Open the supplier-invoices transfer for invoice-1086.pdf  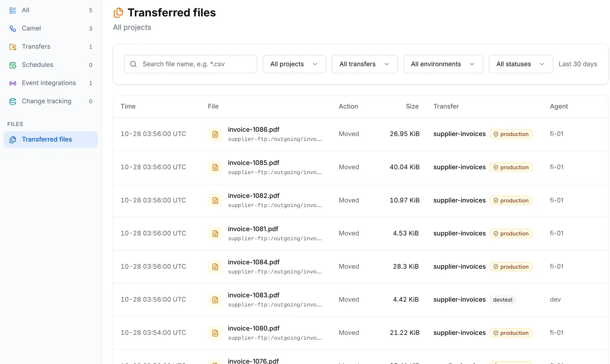pos(459,134)
